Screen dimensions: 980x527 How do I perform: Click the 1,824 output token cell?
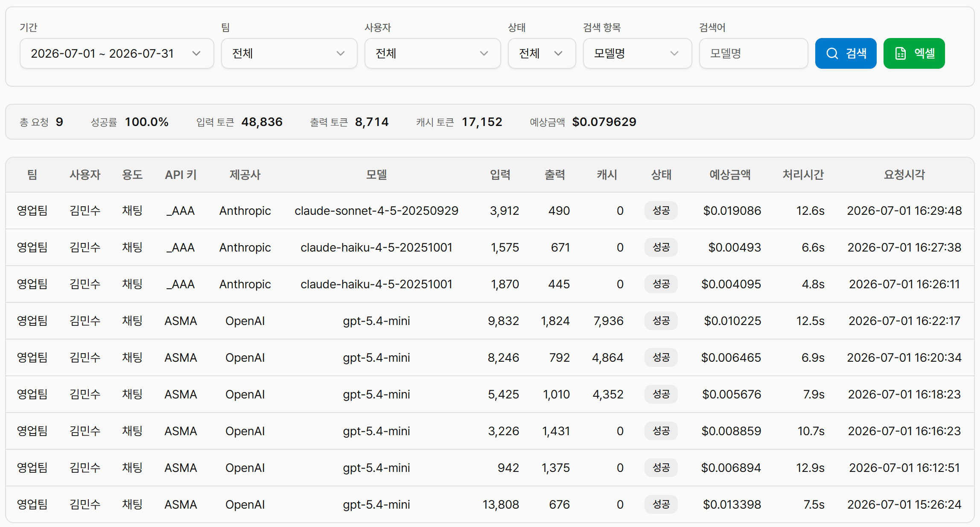tap(555, 321)
